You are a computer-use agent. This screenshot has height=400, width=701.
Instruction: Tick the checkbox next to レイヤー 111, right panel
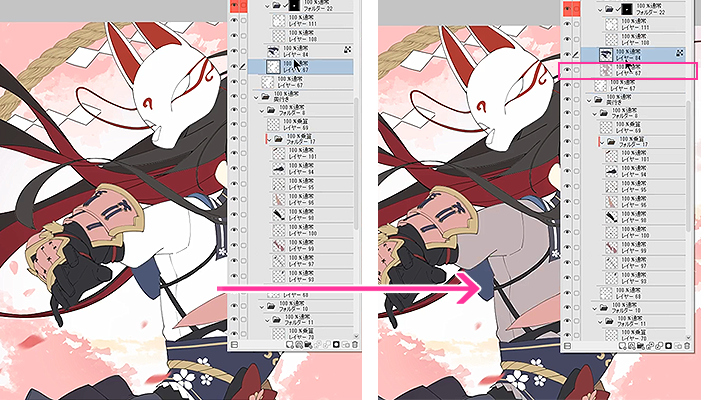(577, 24)
